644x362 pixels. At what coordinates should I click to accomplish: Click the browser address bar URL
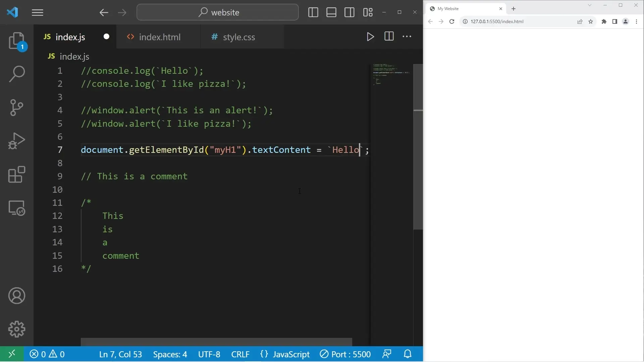tap(497, 21)
